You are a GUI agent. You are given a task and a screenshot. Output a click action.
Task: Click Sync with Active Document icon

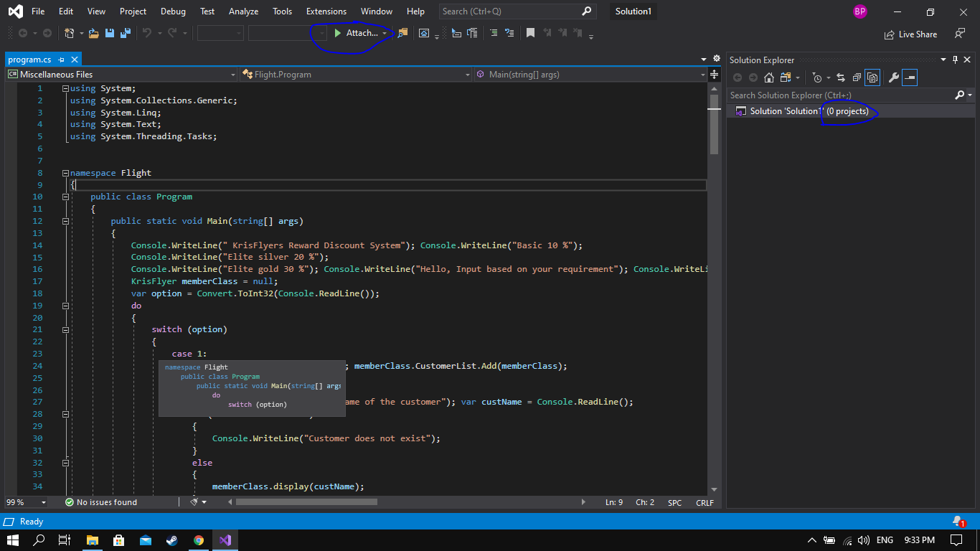tap(841, 77)
